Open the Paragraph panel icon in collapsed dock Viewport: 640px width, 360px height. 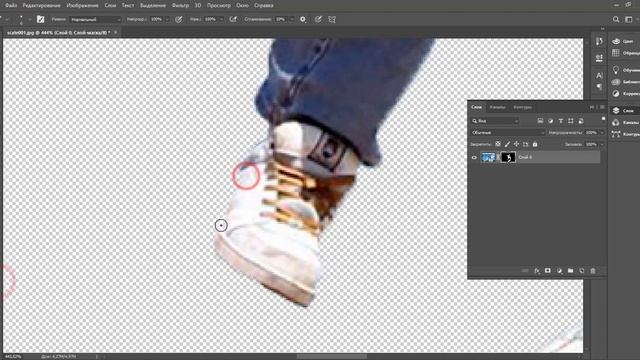pos(599,87)
